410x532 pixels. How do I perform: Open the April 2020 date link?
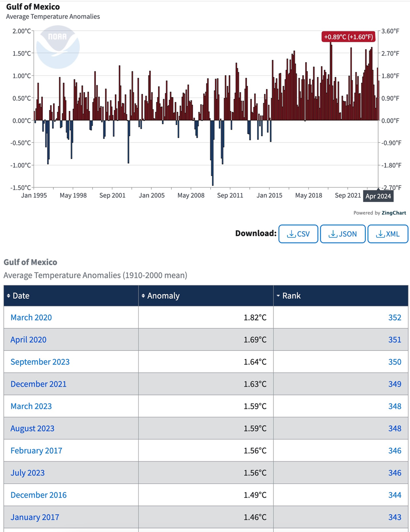[29, 340]
